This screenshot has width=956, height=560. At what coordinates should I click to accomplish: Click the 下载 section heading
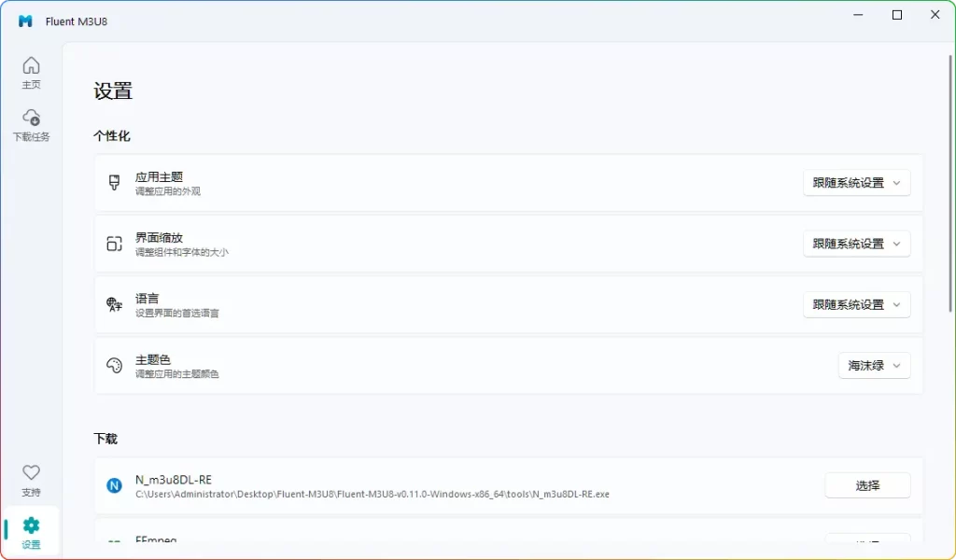click(105, 439)
